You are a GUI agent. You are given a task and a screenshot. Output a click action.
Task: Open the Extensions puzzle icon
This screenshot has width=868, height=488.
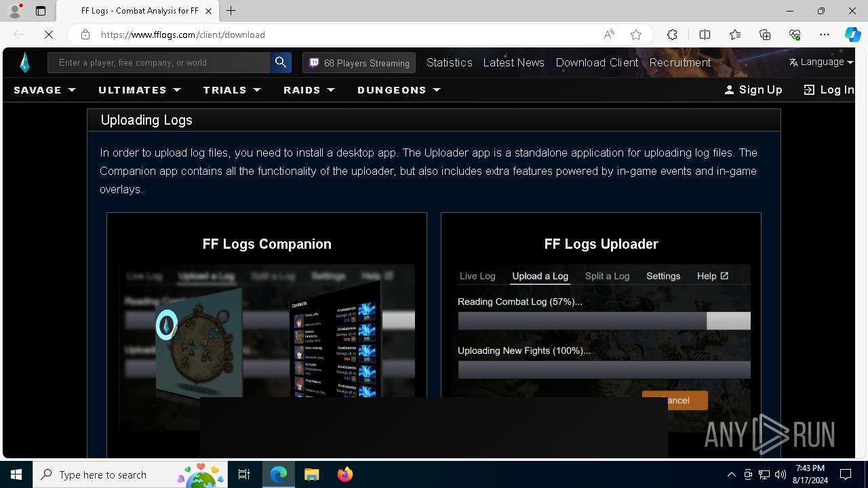coord(672,35)
